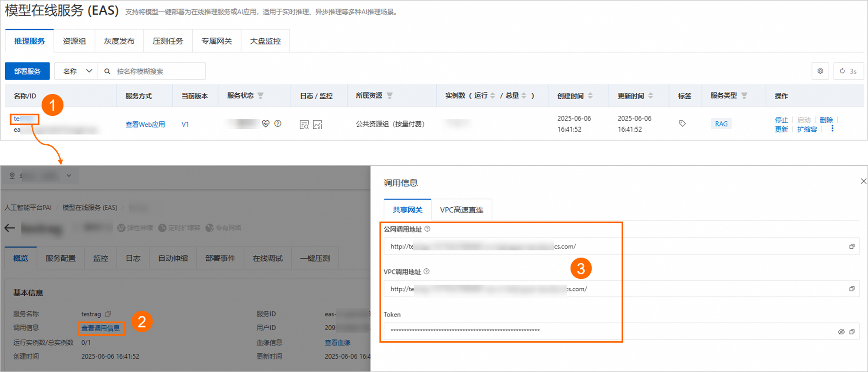
Task: Select the 共享网关 tab
Action: coord(408,210)
